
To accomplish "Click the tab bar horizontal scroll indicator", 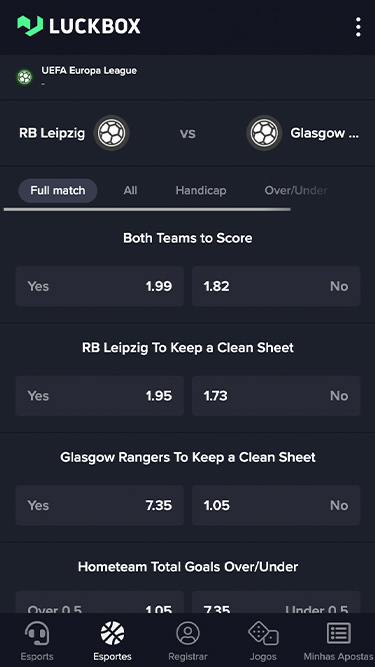I will [x=147, y=209].
